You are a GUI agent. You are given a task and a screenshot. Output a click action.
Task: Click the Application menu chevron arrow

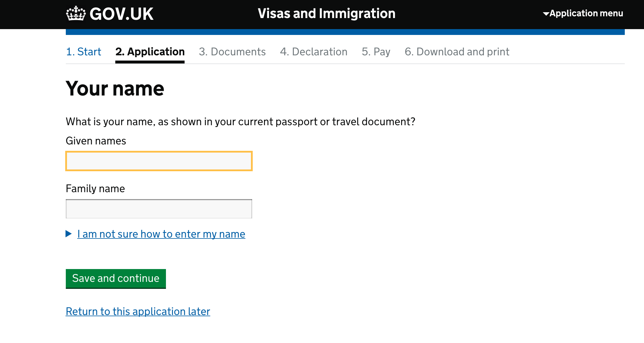(x=546, y=13)
